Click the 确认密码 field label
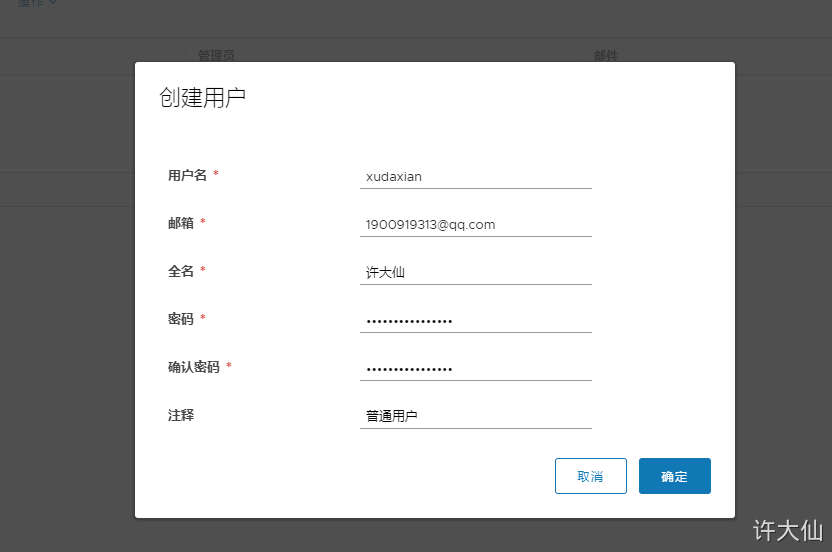The width and height of the screenshot is (832, 552). point(194,367)
